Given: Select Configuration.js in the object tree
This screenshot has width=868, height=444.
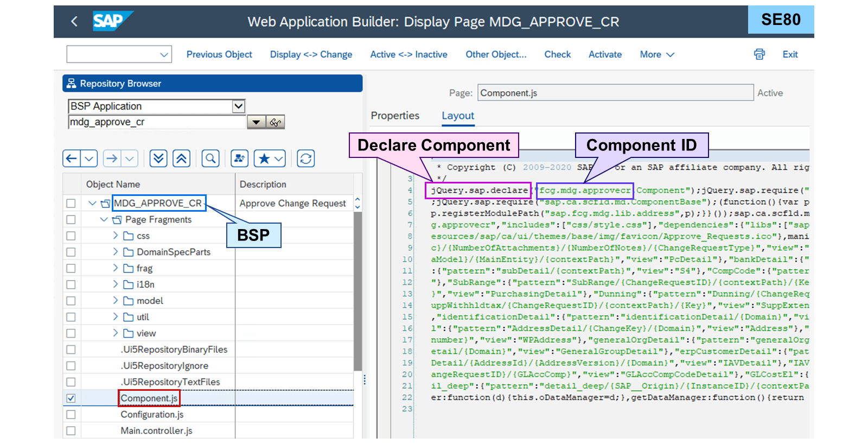Looking at the screenshot, I should pyautogui.click(x=152, y=415).
